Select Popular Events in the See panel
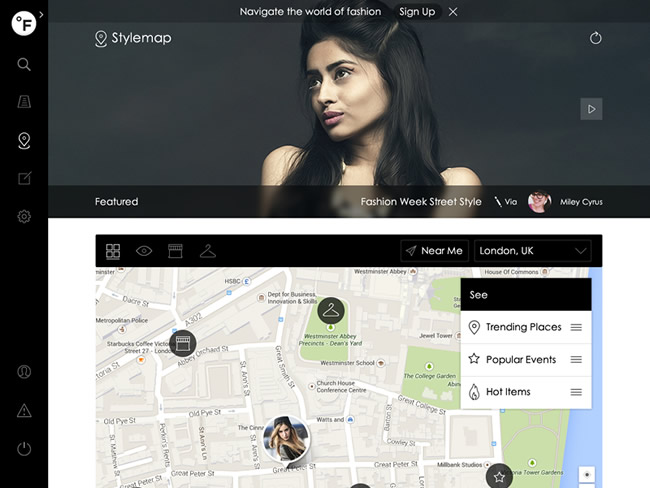 coord(526,359)
